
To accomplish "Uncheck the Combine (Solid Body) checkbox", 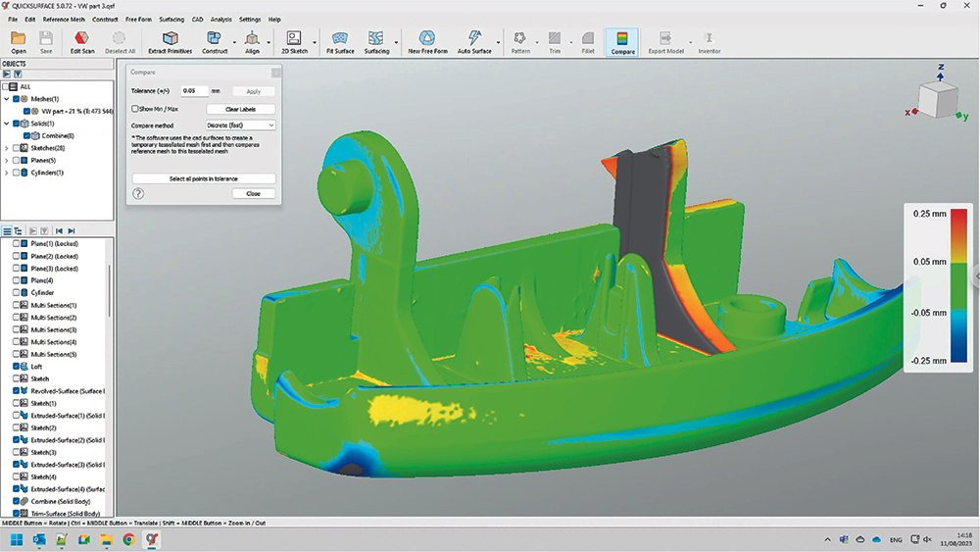I will 17,501.
